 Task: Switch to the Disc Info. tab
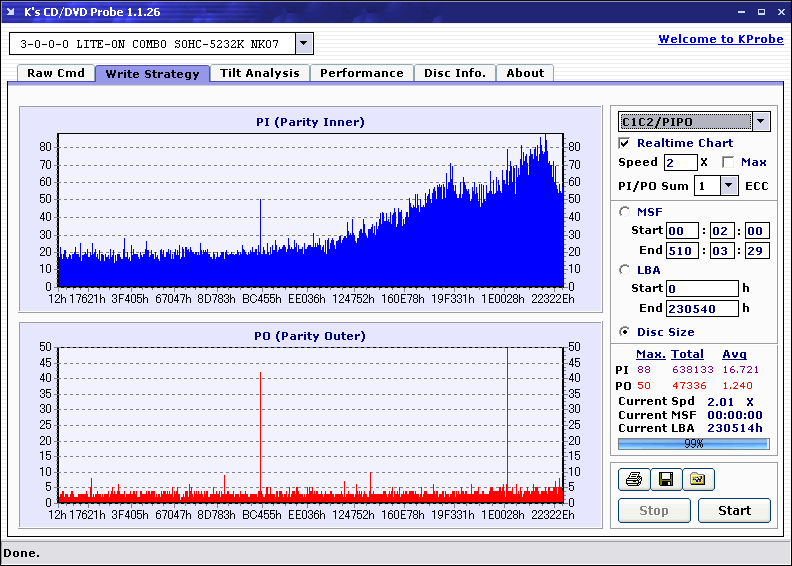click(455, 73)
